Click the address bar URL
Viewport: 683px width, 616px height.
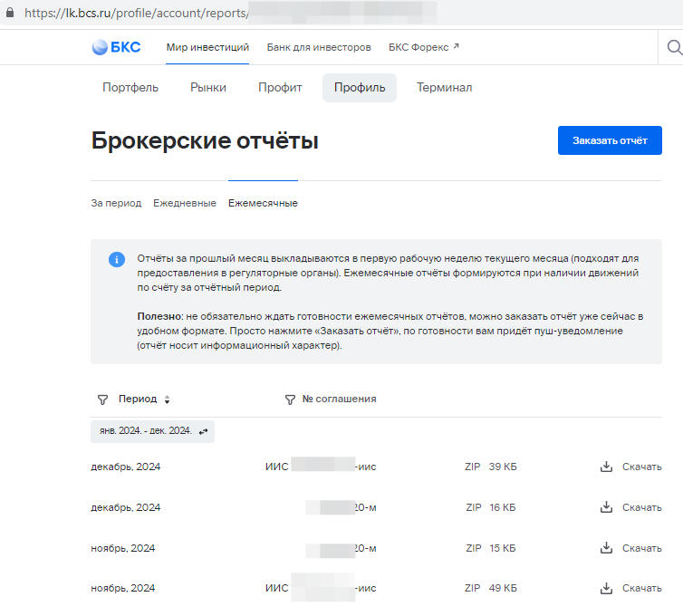coord(137,13)
